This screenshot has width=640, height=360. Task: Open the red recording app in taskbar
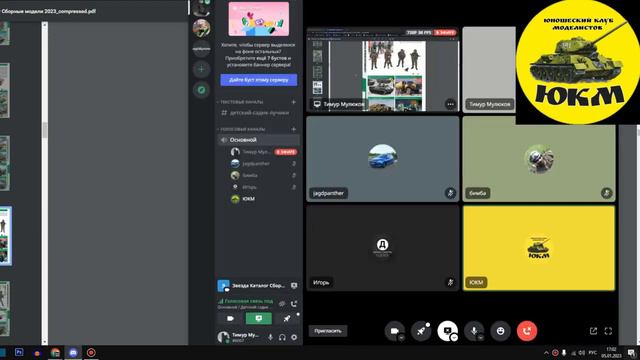[91, 353]
